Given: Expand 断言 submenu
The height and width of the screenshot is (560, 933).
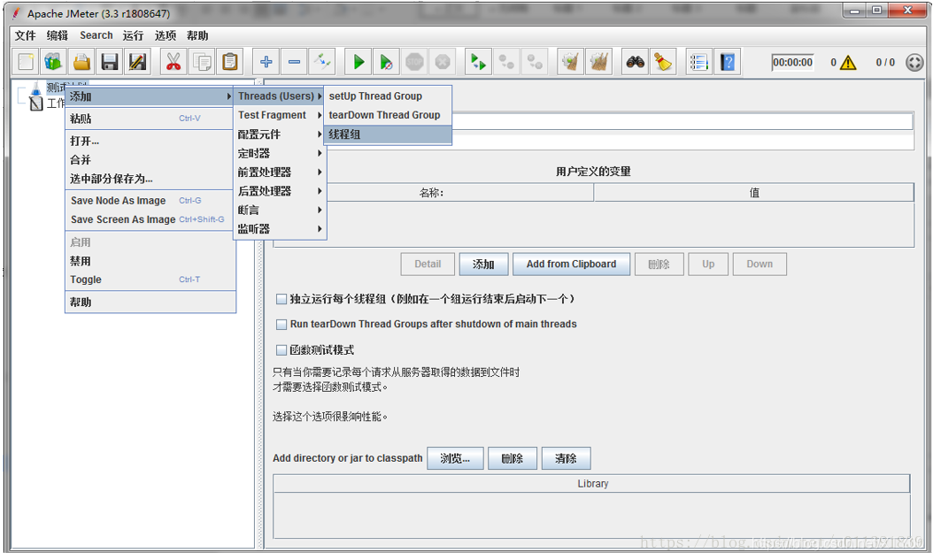Looking at the screenshot, I should (280, 211).
